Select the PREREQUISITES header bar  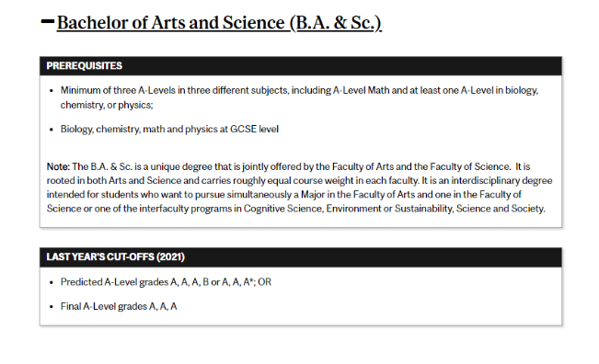point(301,65)
